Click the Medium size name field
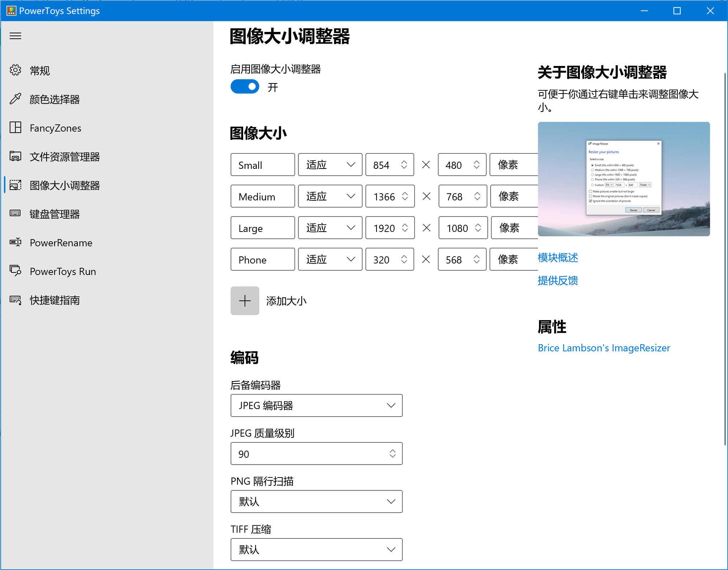Image resolution: width=728 pixels, height=570 pixels. pos(263,196)
